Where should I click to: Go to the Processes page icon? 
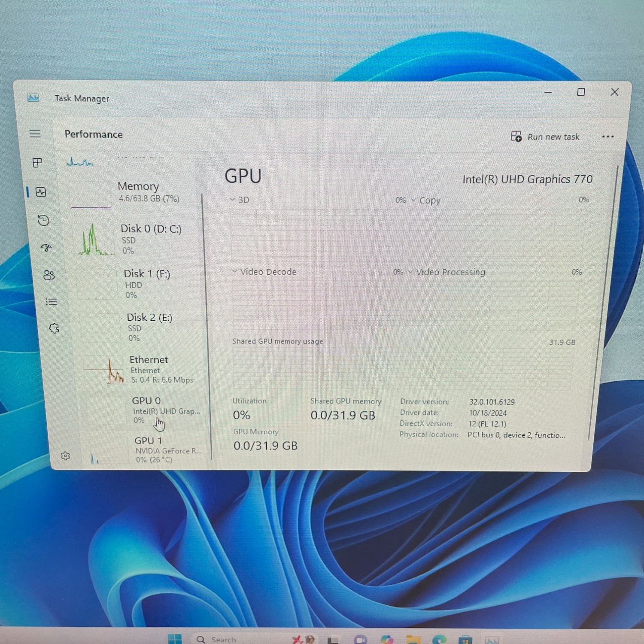38,163
